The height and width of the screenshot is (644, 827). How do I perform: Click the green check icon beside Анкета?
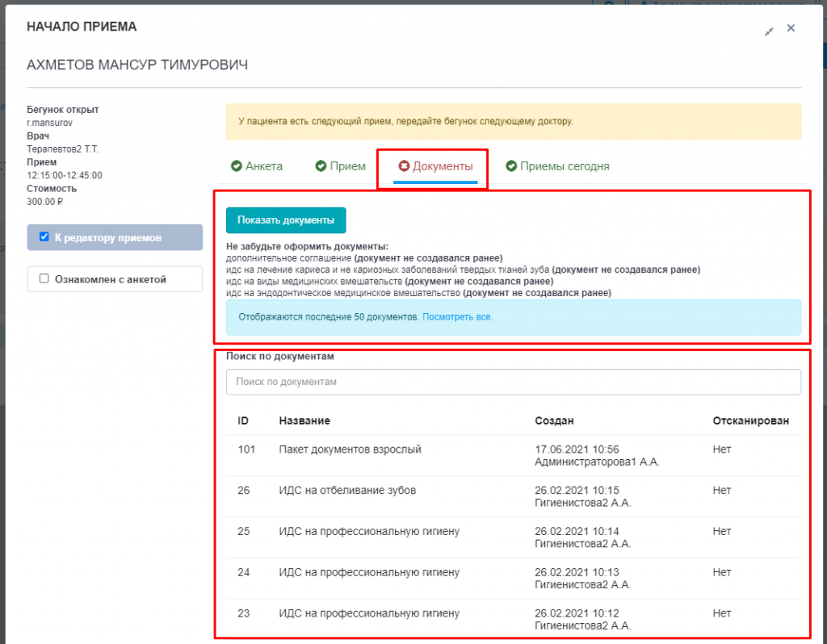point(237,166)
